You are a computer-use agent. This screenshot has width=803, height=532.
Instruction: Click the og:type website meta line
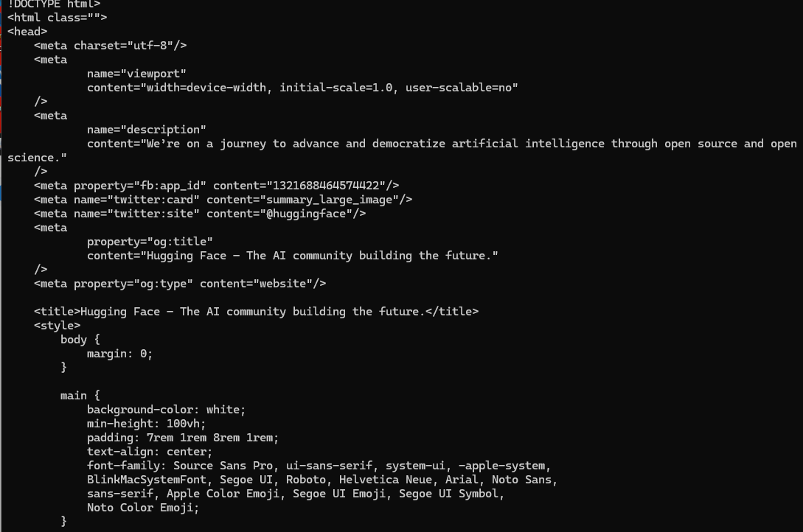click(x=180, y=284)
